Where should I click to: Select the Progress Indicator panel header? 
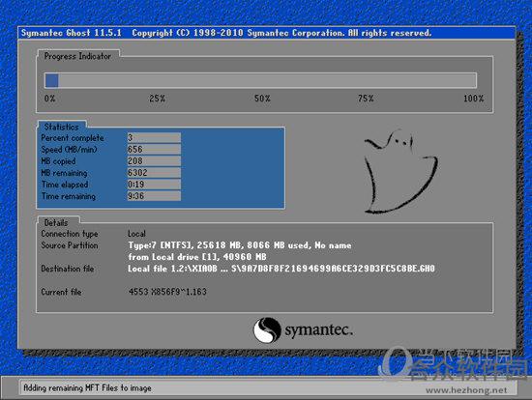[x=77, y=56]
